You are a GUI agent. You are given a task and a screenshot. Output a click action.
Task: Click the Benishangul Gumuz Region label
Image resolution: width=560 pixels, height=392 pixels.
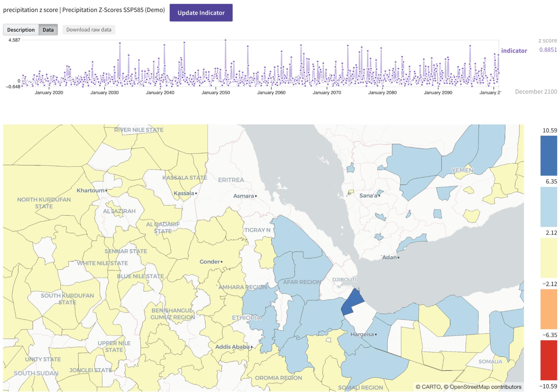click(x=173, y=314)
